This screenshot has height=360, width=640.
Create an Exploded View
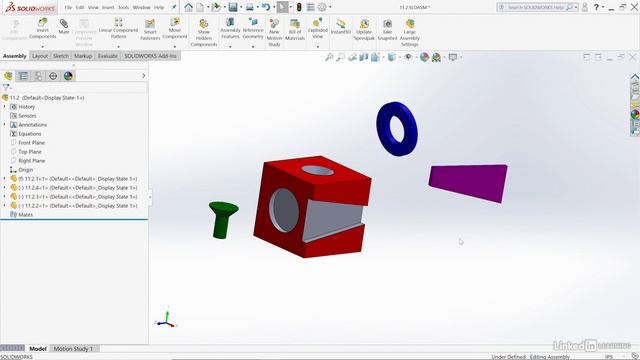click(318, 28)
